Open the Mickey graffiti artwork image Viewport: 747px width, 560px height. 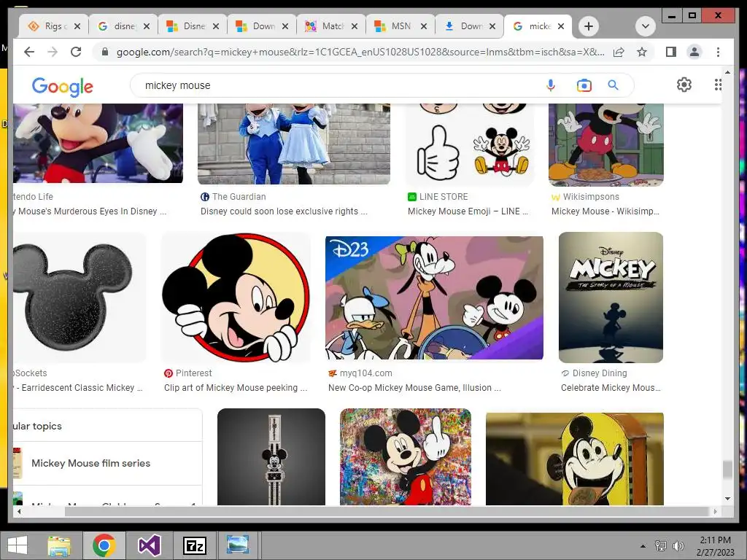pos(406,456)
